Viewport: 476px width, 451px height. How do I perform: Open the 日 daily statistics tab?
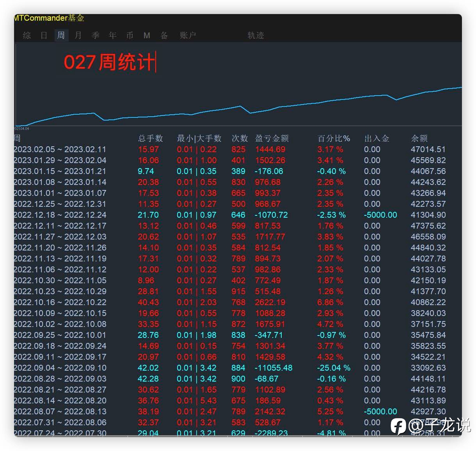[x=44, y=36]
